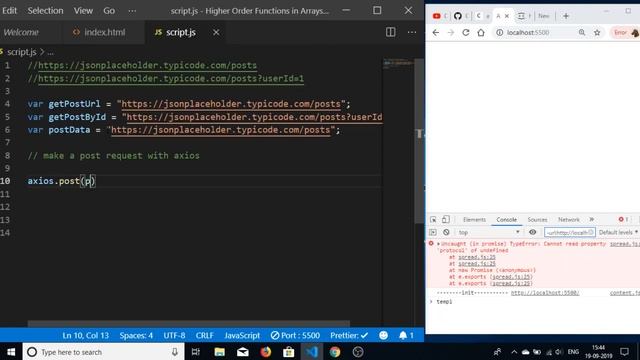640x360 pixels.
Task: Open a new Chrome tab with plus
Action: point(566,16)
